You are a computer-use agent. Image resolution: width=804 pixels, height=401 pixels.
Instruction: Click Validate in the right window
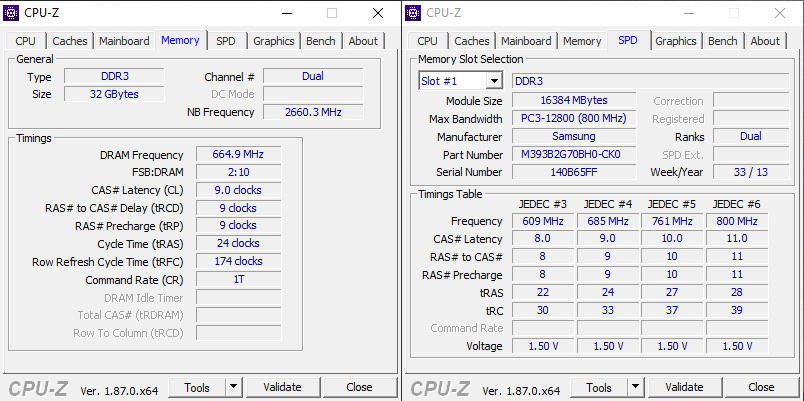pyautogui.click(x=685, y=387)
